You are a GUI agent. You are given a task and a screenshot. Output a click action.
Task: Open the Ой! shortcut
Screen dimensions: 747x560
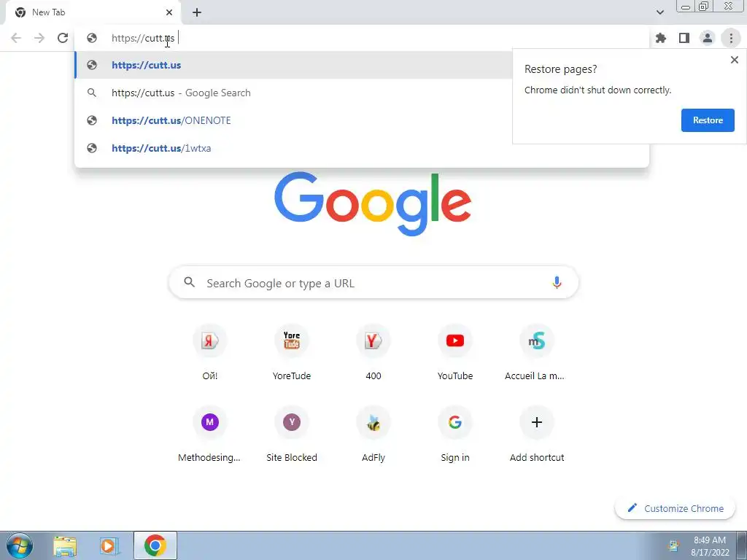pos(209,354)
